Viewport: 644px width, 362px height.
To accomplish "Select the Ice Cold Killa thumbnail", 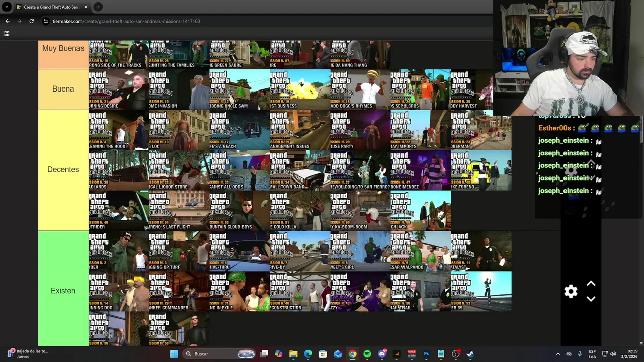I will click(x=300, y=210).
